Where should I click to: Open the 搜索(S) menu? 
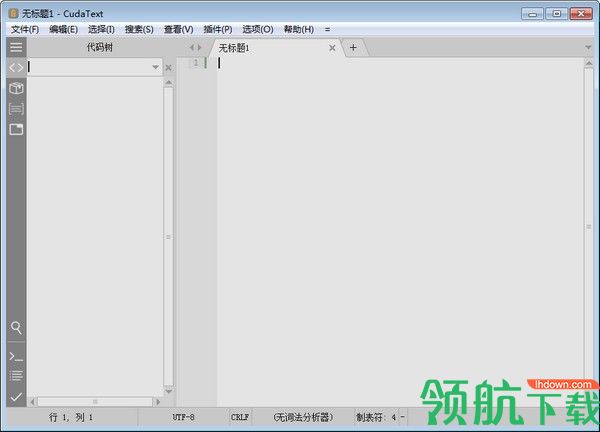139,29
